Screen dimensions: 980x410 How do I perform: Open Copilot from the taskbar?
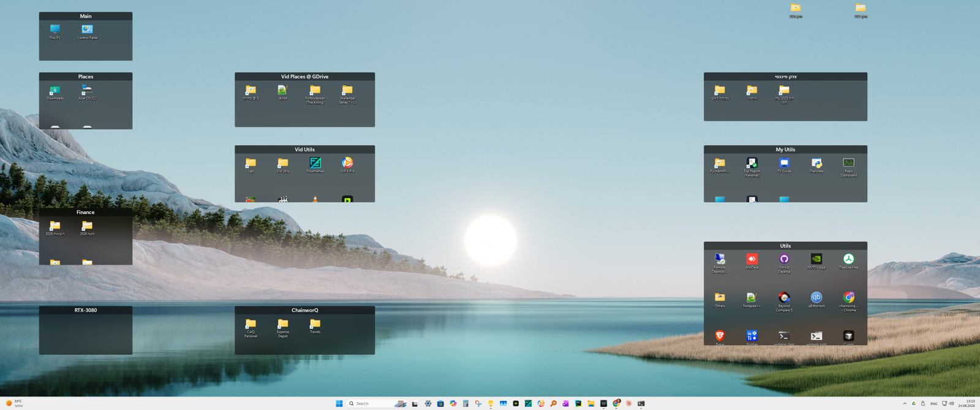click(x=453, y=403)
